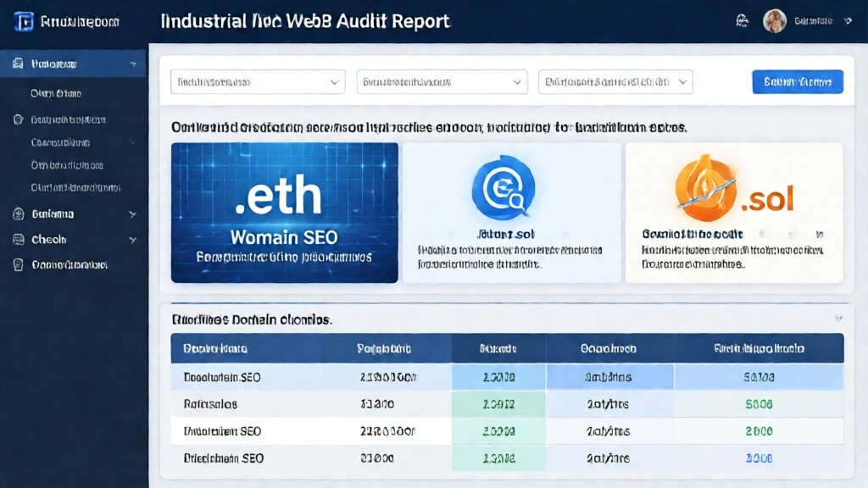Viewport: 868px width, 488px height.
Task: Open the title link on the .sol card
Action: (692, 235)
